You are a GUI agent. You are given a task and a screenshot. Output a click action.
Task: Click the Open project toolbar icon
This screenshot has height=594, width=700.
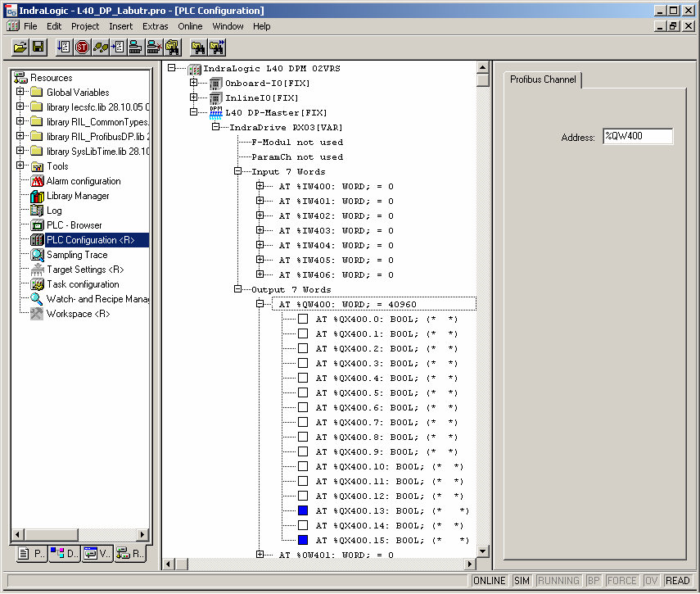(20, 47)
